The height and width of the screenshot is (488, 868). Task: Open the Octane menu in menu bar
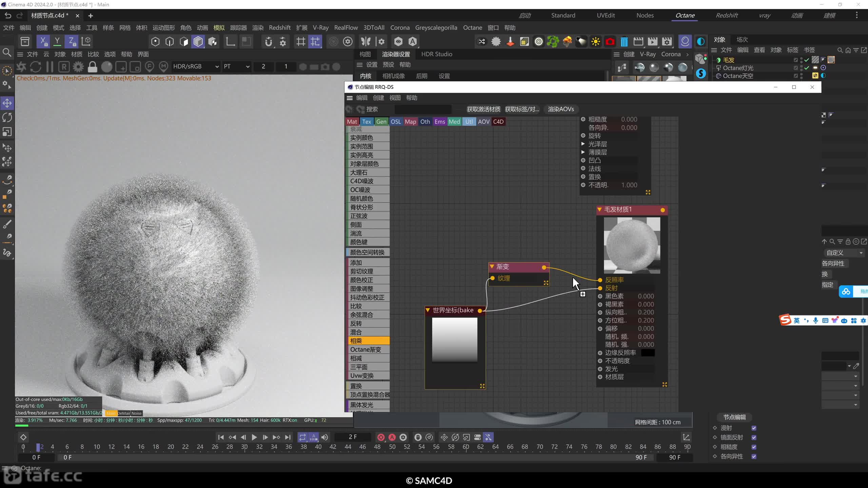coord(472,28)
